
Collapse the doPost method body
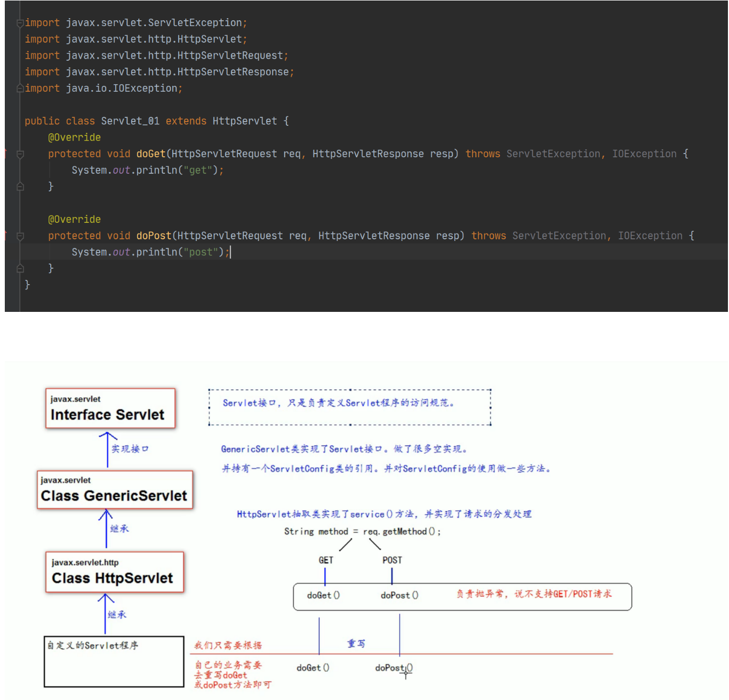20,236
